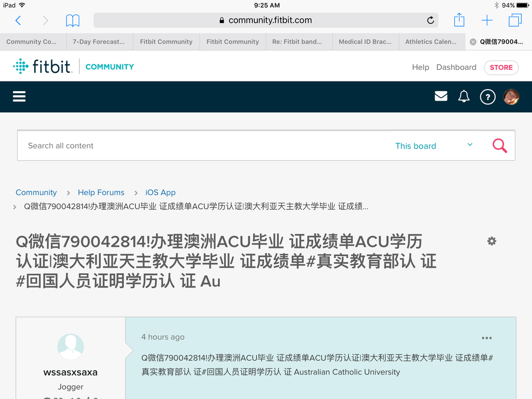Open messages envelope icon

coord(441,96)
